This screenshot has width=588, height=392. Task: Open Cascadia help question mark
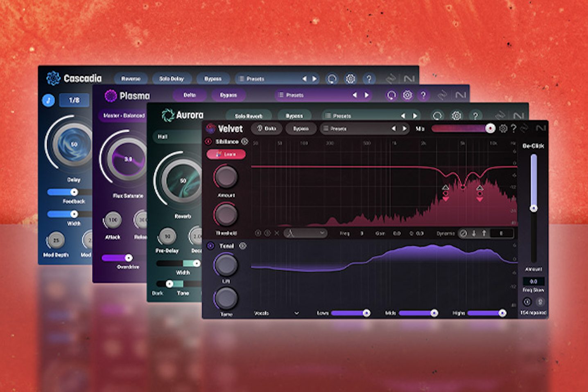(369, 79)
